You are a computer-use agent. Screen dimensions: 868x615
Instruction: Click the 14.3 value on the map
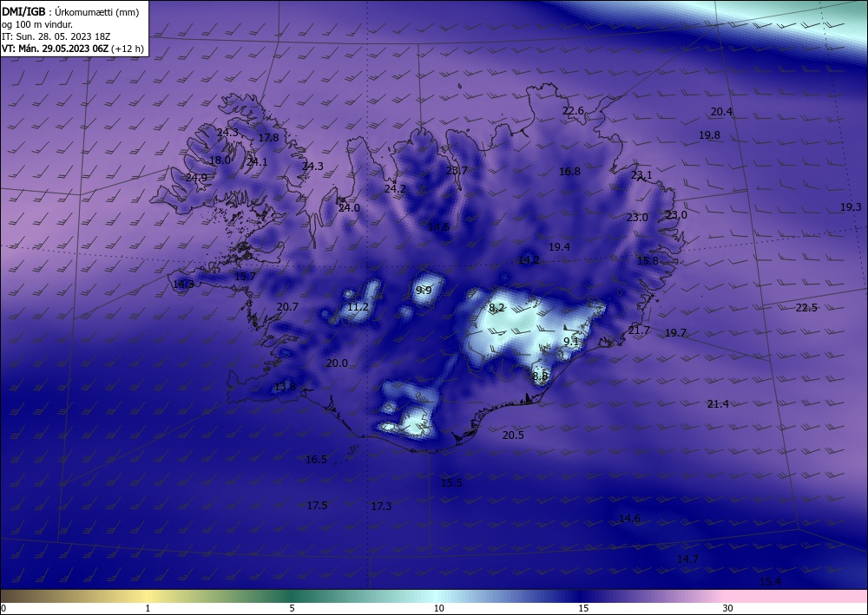[x=184, y=285]
